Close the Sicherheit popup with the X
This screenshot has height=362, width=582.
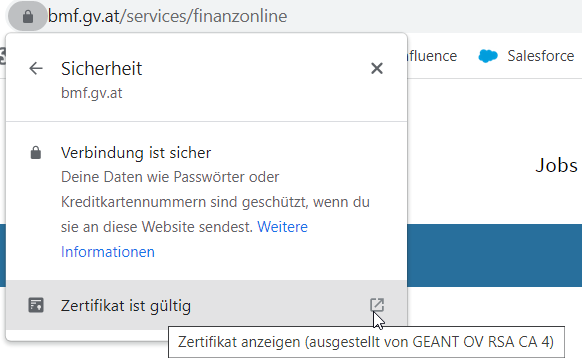pos(377,68)
